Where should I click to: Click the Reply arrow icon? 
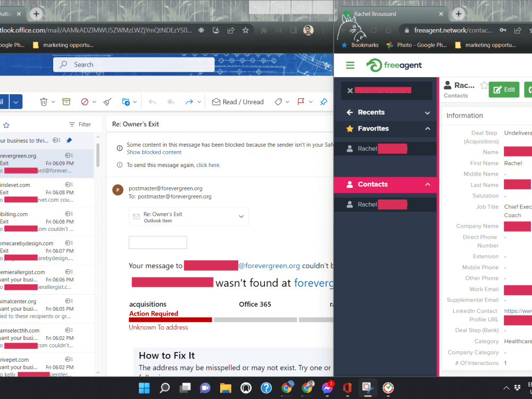click(152, 102)
